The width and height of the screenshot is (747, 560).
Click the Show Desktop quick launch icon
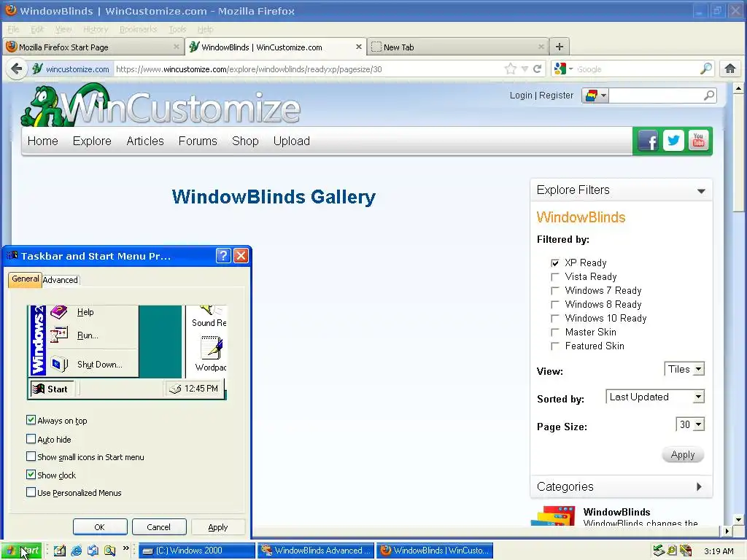tap(60, 551)
